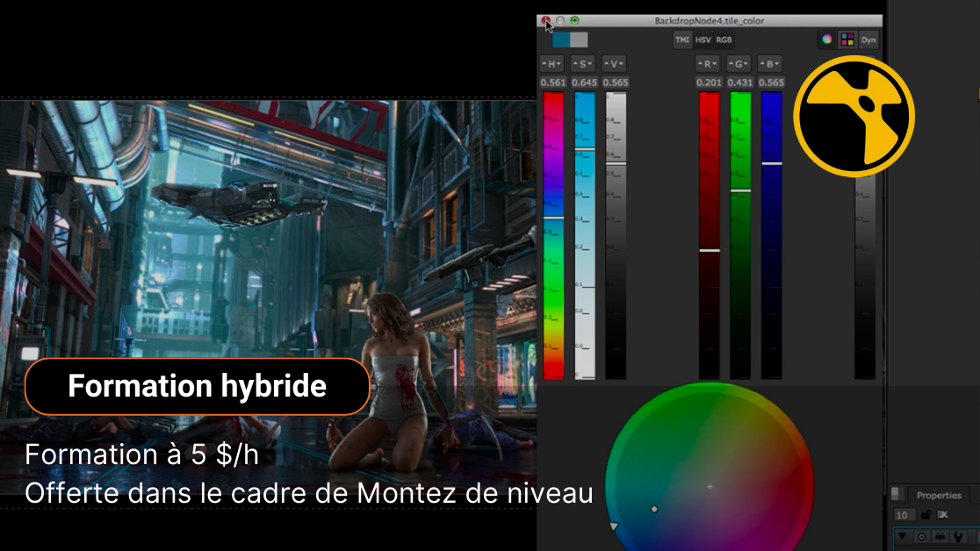Toggle the Dyn dynamic range mode
Image resolution: width=980 pixels, height=551 pixels.
pyautogui.click(x=868, y=39)
